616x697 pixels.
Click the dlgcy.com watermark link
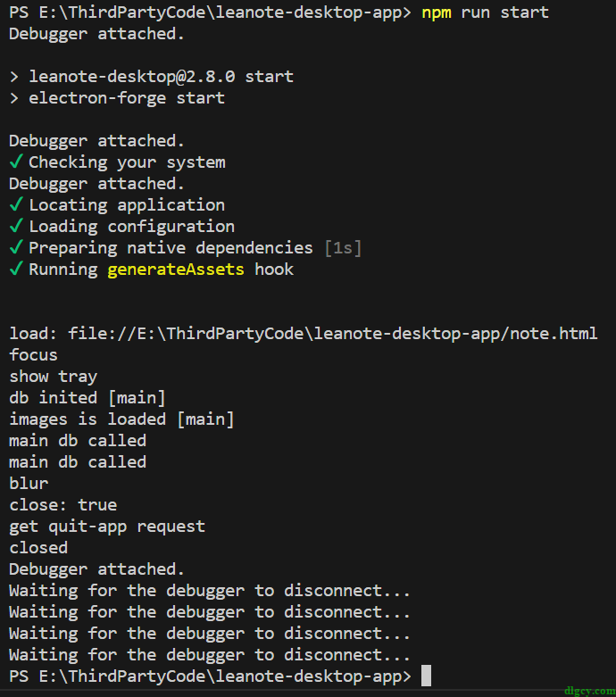590,691
